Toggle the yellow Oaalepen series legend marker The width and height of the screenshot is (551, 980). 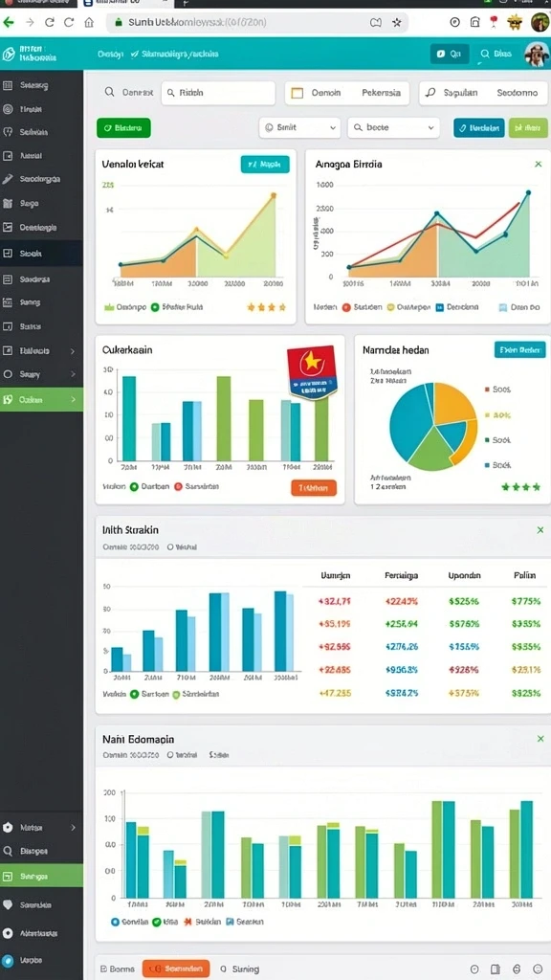point(391,307)
